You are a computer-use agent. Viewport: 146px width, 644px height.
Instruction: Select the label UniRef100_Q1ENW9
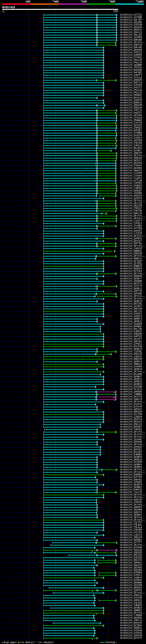(x=131, y=65)
